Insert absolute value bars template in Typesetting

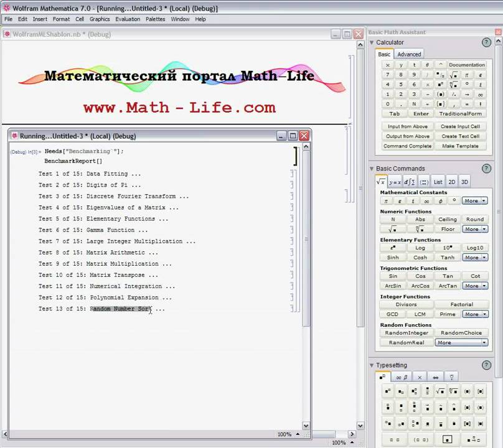pos(480,424)
